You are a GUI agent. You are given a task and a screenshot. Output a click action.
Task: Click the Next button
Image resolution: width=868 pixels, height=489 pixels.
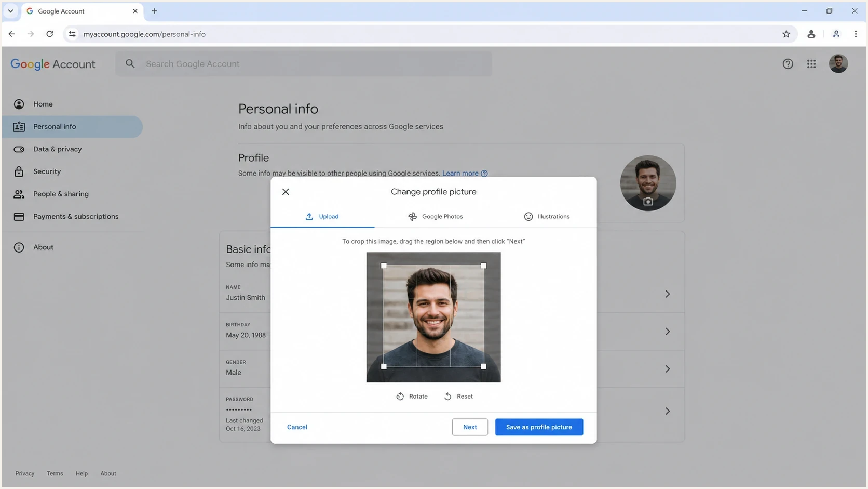pos(470,427)
